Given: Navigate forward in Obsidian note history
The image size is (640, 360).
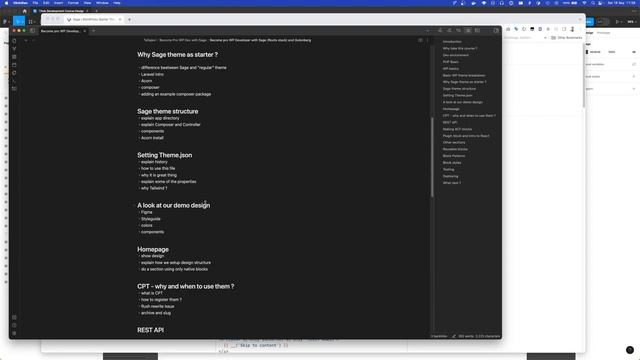Looking at the screenshot, I should point(33,40).
